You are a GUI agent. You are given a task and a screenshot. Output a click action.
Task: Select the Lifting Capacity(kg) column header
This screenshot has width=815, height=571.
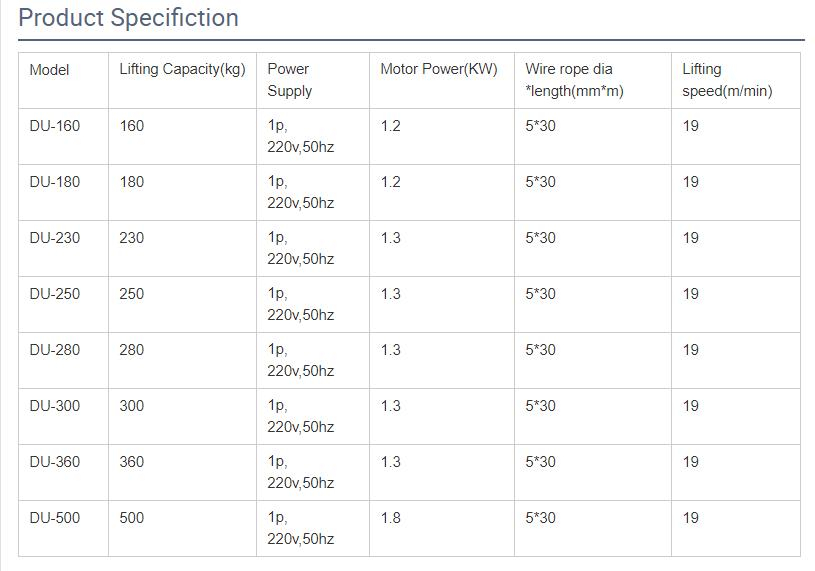click(x=182, y=70)
